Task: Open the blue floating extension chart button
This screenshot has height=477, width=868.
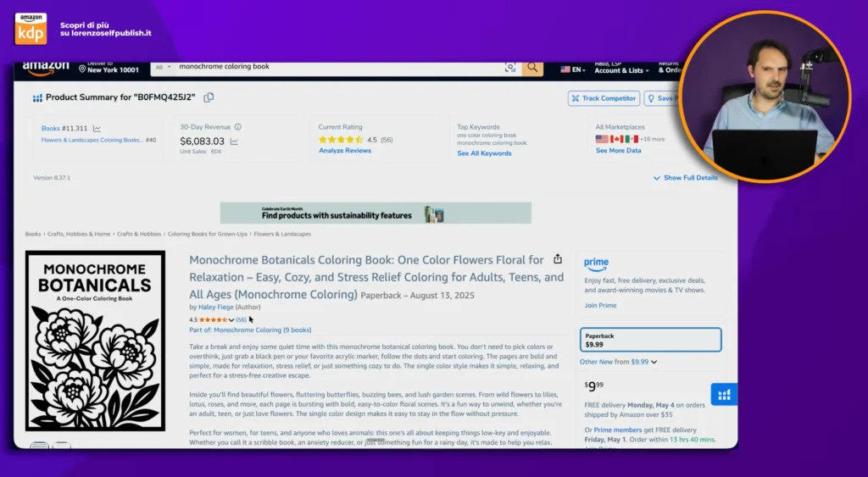Action: [x=724, y=395]
